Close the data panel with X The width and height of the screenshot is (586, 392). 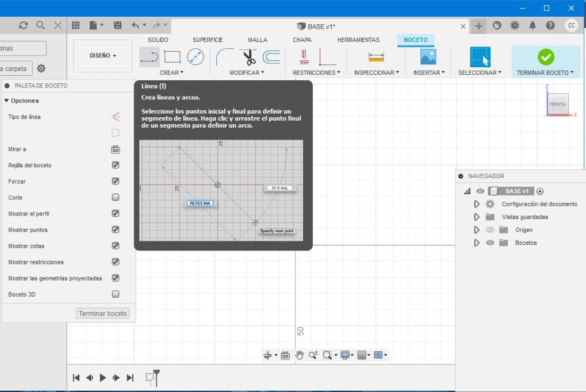58,25
